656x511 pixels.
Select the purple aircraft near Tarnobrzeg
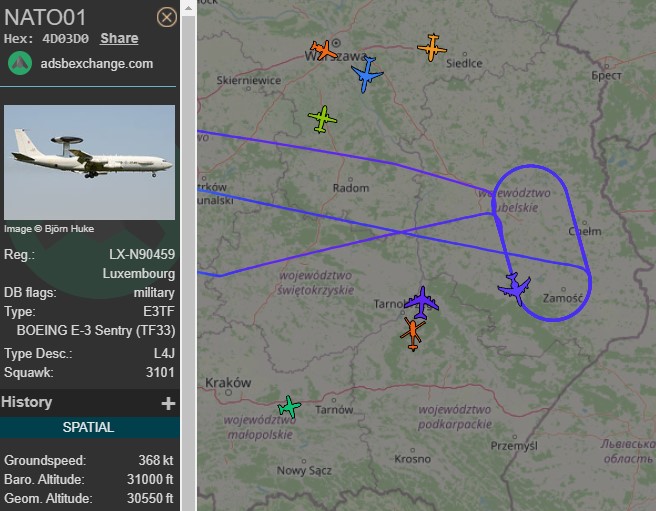(x=422, y=302)
